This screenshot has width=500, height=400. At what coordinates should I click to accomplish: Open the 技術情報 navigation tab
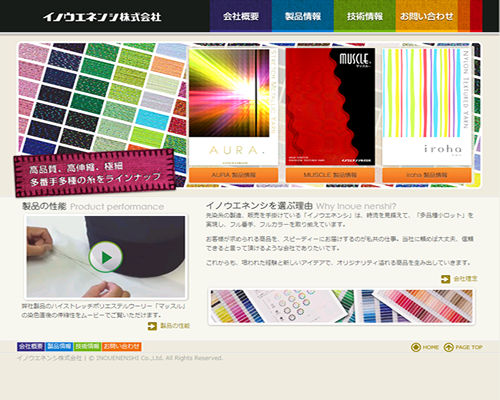coord(365,16)
